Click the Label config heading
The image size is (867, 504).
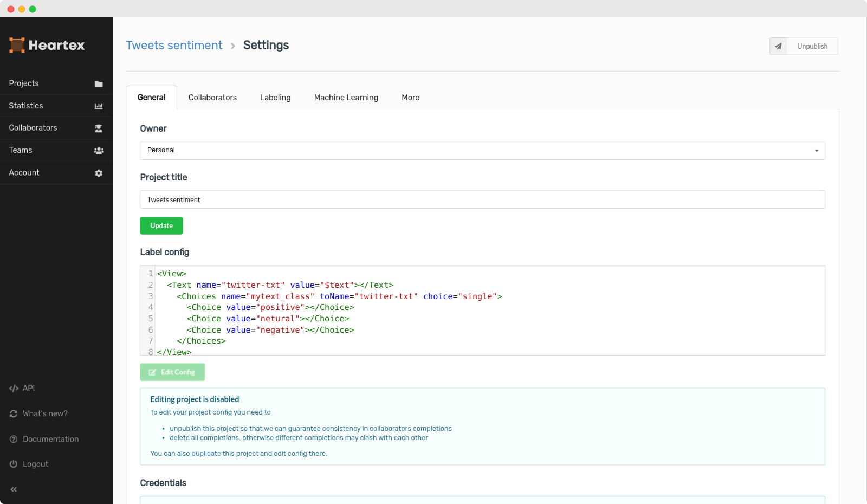tap(165, 252)
